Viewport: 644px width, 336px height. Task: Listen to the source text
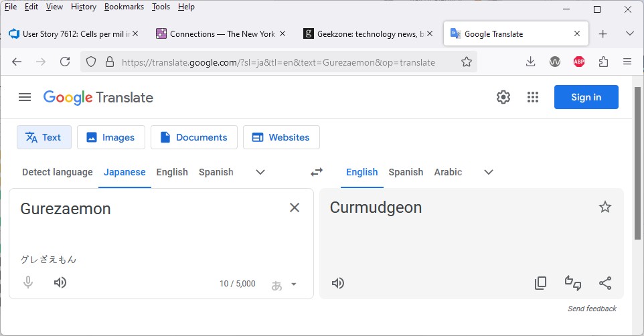tap(60, 282)
